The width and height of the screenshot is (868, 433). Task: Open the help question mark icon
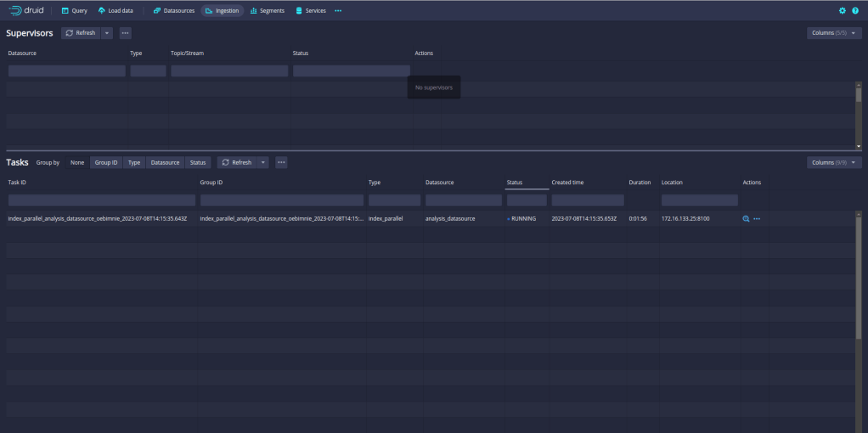click(x=855, y=11)
